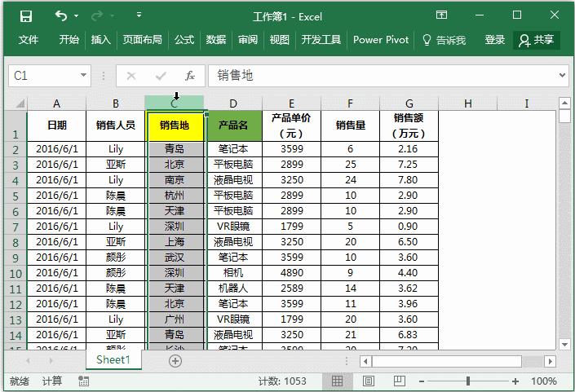The height and width of the screenshot is (392, 575).
Task: Click zoom out minus button
Action: pos(422,381)
